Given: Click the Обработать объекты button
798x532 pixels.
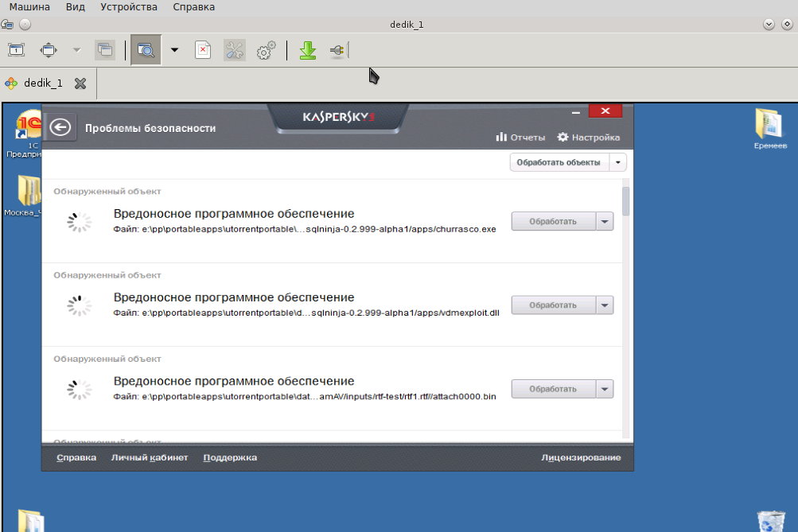Looking at the screenshot, I should pos(559,163).
